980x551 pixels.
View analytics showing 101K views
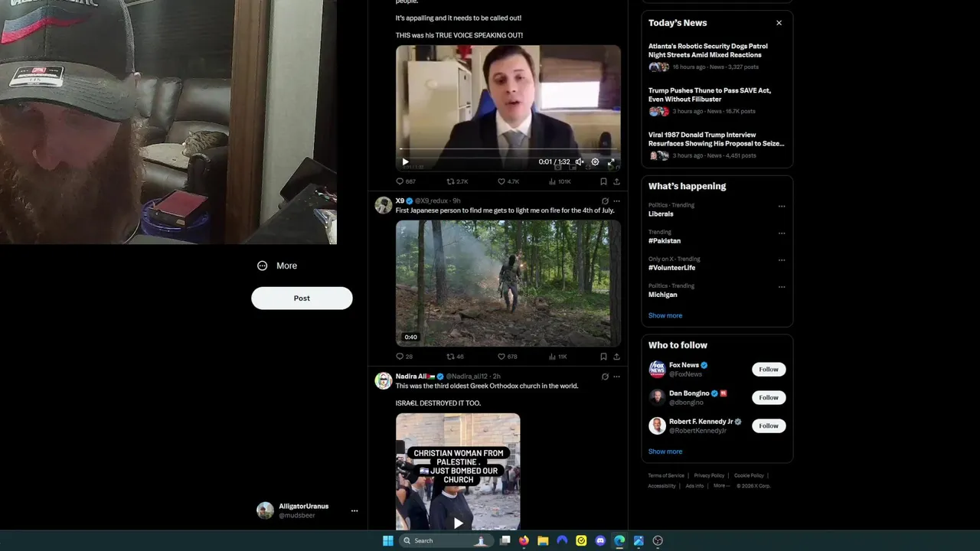point(560,181)
